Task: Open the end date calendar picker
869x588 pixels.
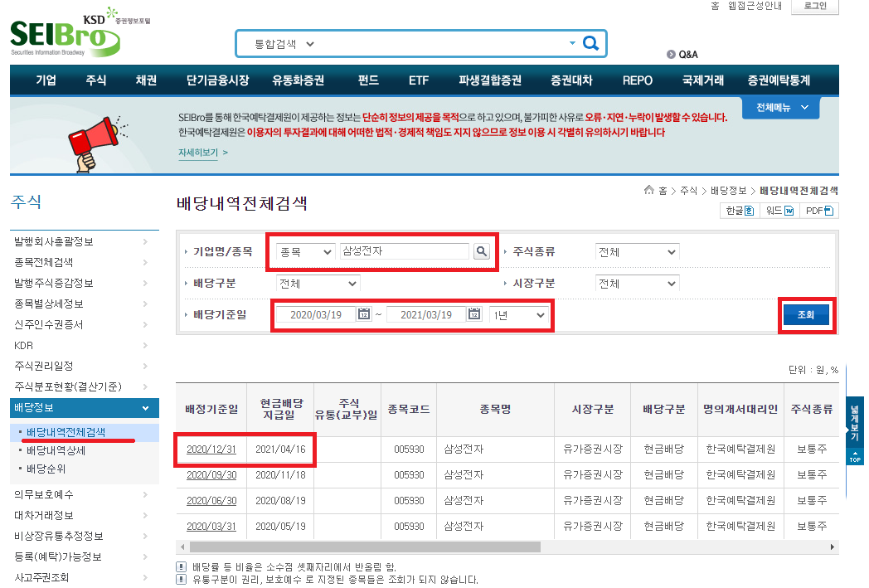Action: point(474,314)
